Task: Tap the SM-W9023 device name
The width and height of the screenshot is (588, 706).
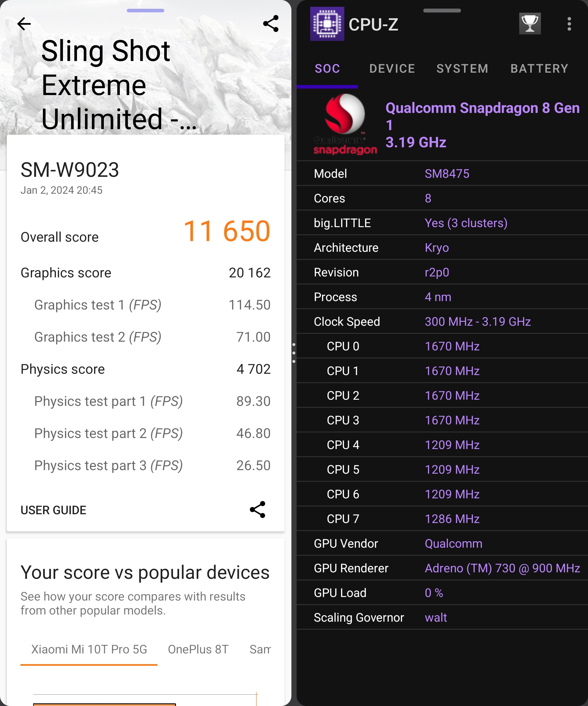Action: 69,170
